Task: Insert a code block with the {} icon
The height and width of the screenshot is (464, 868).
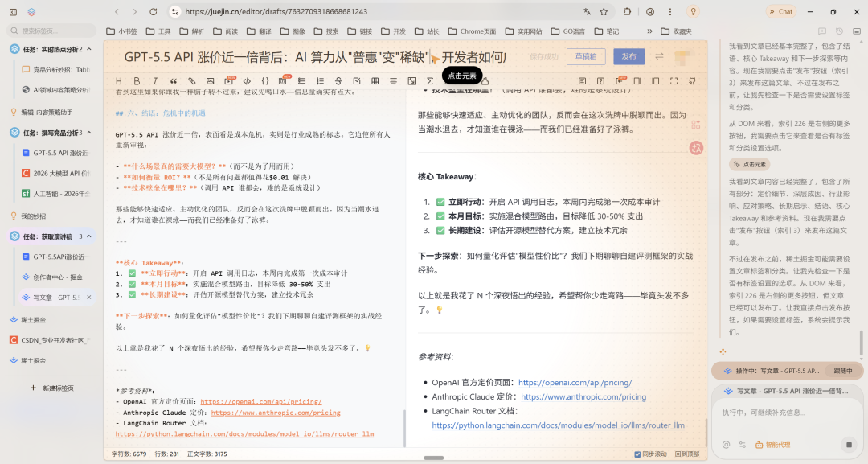Action: pos(264,80)
